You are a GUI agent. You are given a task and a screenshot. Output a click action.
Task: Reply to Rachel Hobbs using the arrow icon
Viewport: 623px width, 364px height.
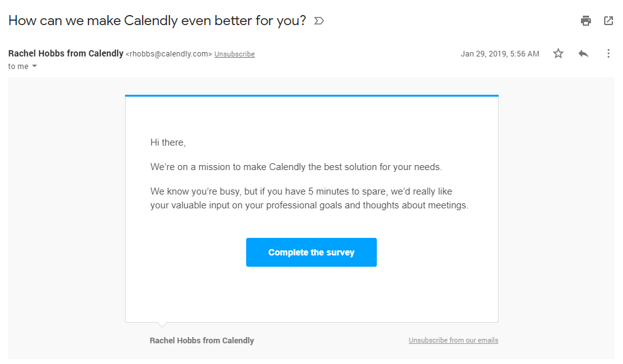pyautogui.click(x=583, y=54)
